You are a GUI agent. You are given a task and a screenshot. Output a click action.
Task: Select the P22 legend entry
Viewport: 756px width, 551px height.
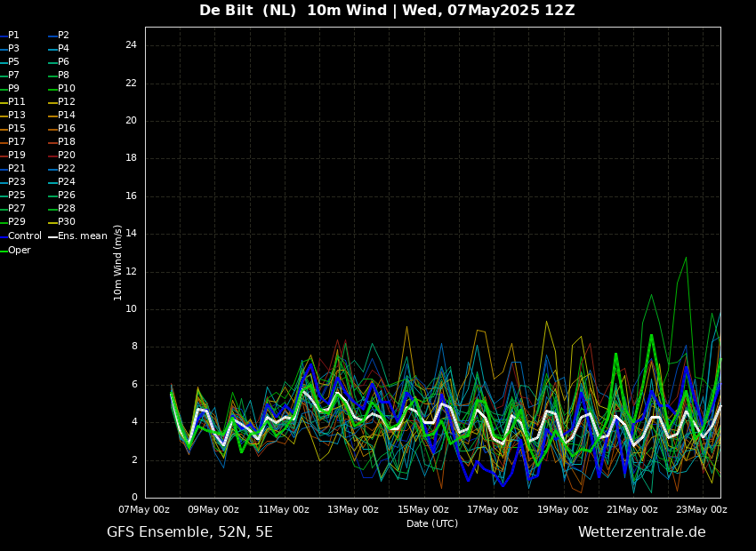tap(61, 169)
